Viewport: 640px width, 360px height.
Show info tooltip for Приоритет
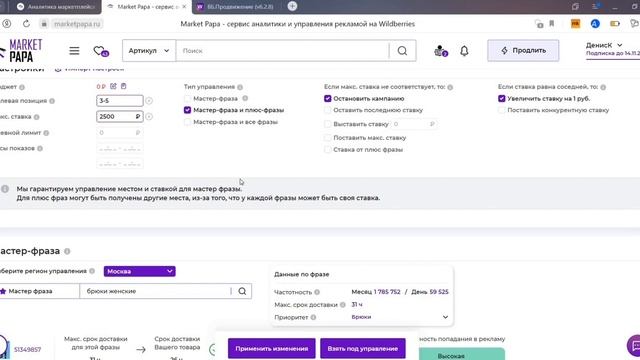coord(313,317)
